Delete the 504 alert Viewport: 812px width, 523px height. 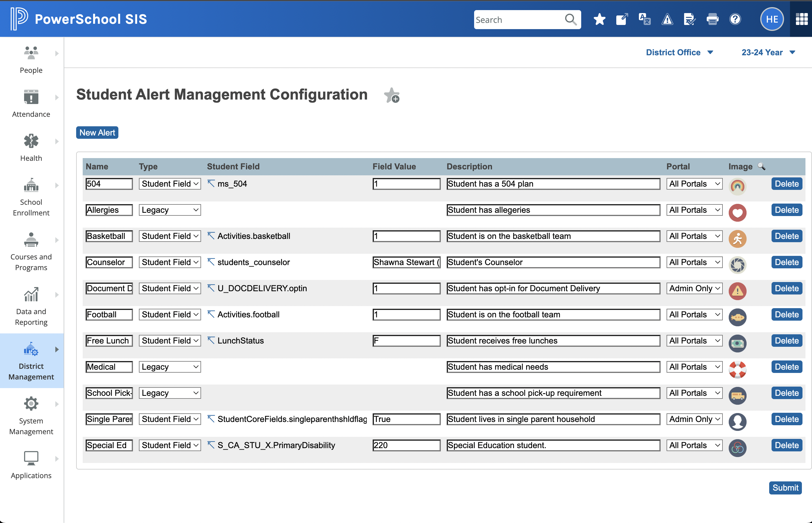(x=786, y=184)
